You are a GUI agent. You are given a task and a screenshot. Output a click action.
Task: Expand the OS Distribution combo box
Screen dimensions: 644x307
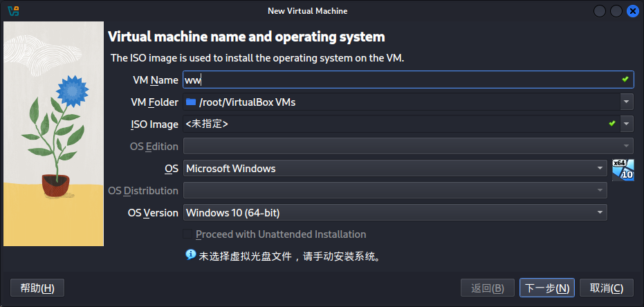pos(395,190)
